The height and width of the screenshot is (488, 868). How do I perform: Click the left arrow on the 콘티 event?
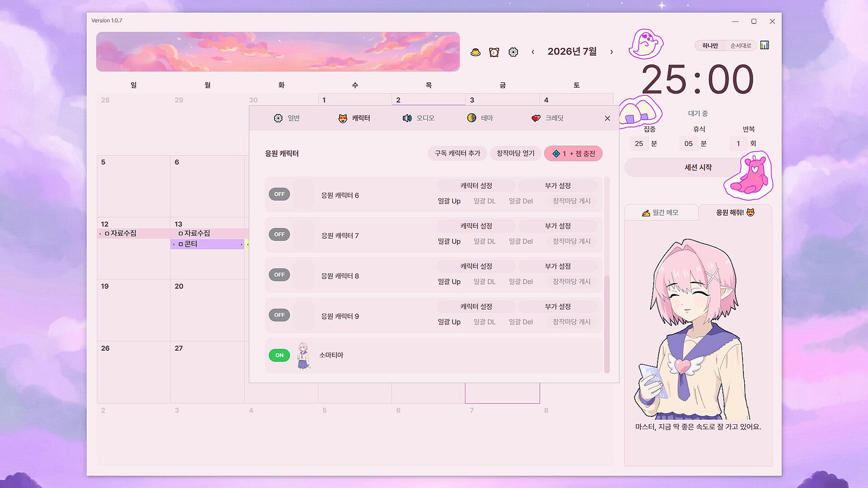(x=174, y=244)
